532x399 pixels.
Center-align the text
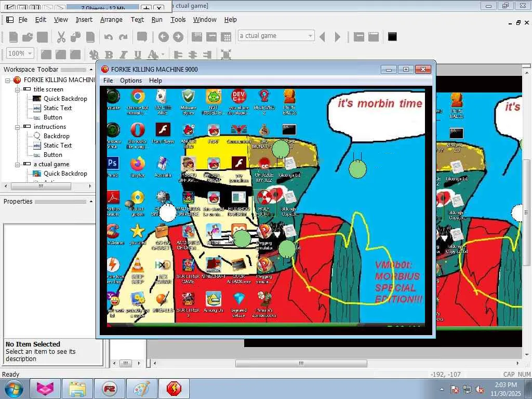click(x=192, y=54)
